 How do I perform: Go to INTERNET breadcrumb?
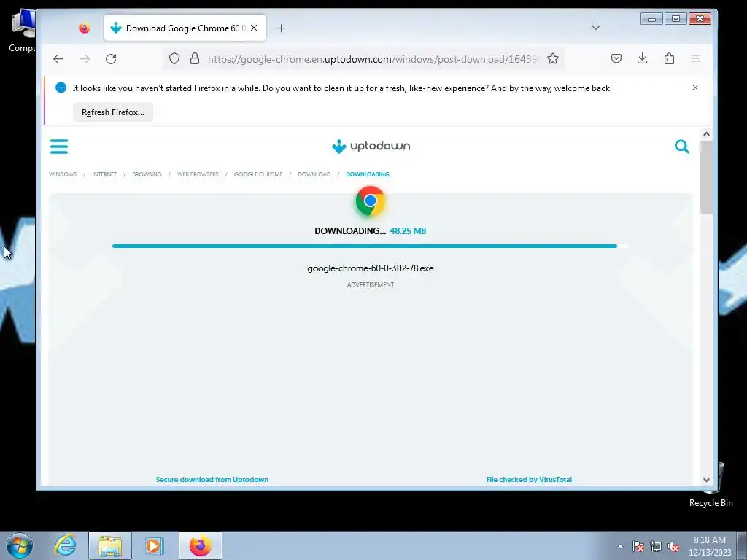[104, 174]
